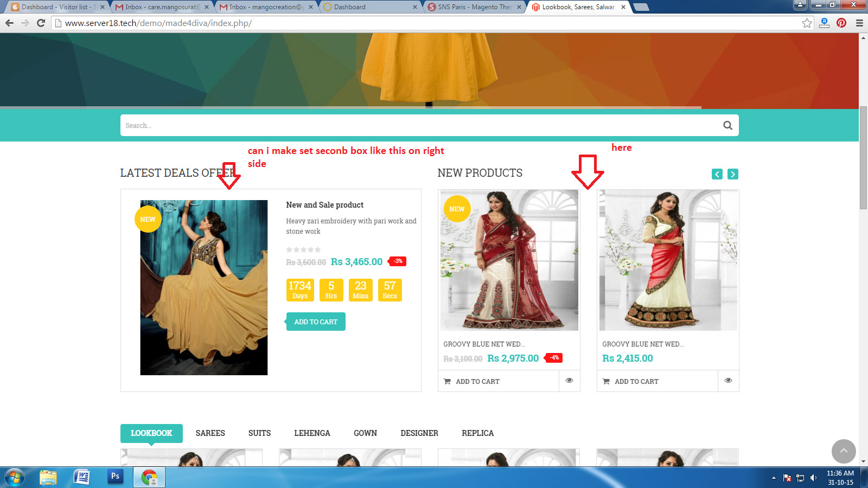Show hidden system tray icons
The width and height of the screenshot is (868, 488).
774,478
